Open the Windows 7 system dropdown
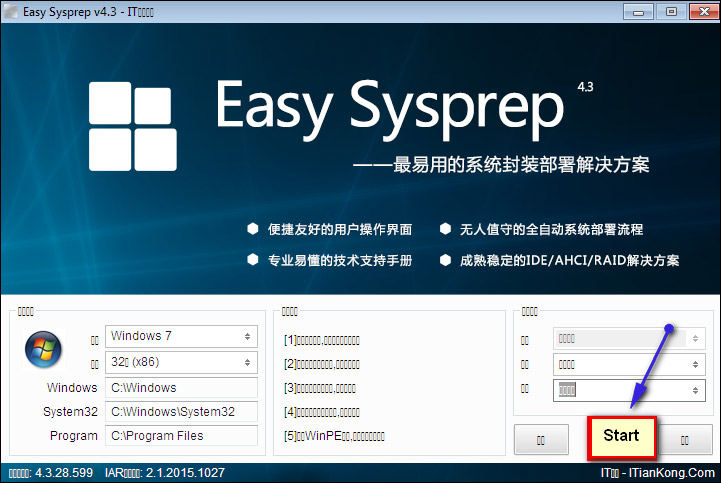This screenshot has width=721, height=483. [x=181, y=336]
